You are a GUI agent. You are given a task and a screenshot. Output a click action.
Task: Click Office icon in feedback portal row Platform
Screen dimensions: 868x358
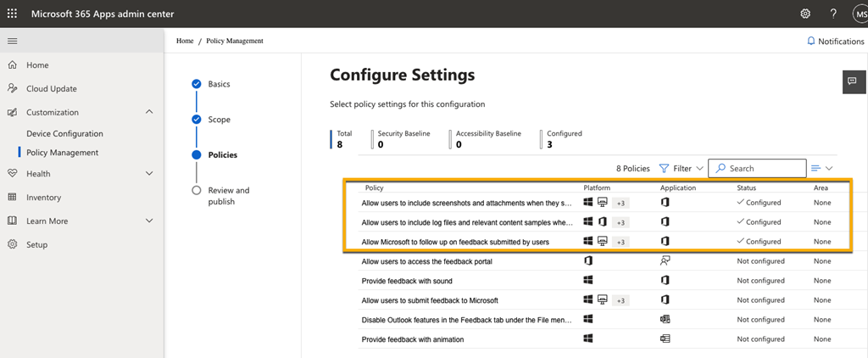[x=588, y=261]
